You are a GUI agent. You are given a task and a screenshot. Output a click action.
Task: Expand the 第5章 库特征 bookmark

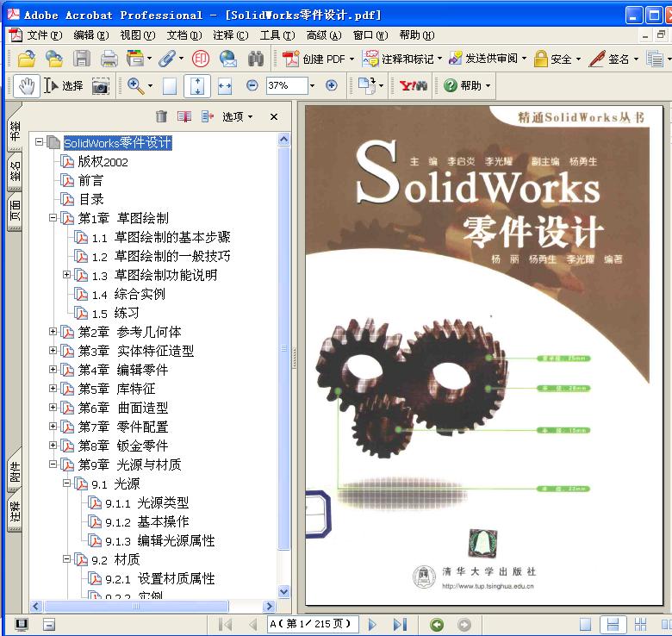(x=53, y=389)
